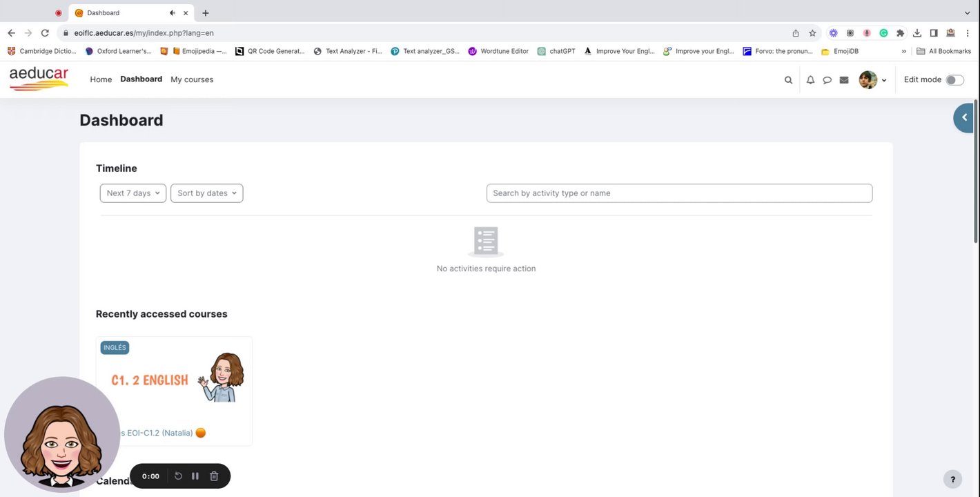Screen dimensions: 980x497
Task: Click the page vertical scrollbar
Action: (x=976, y=173)
